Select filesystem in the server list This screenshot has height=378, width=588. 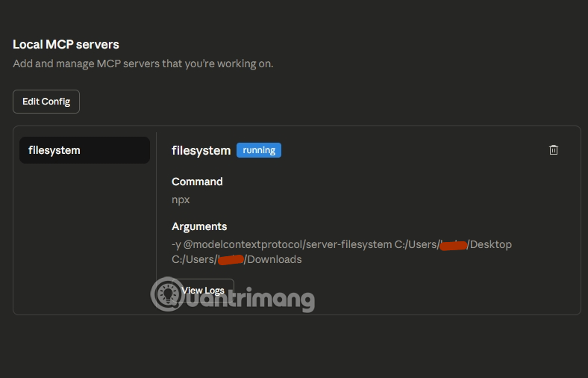[85, 150]
